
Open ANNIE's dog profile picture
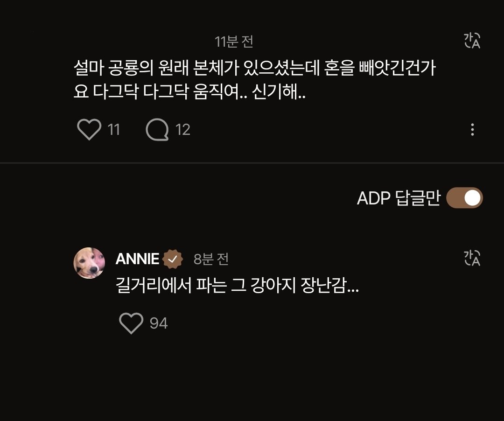89,263
